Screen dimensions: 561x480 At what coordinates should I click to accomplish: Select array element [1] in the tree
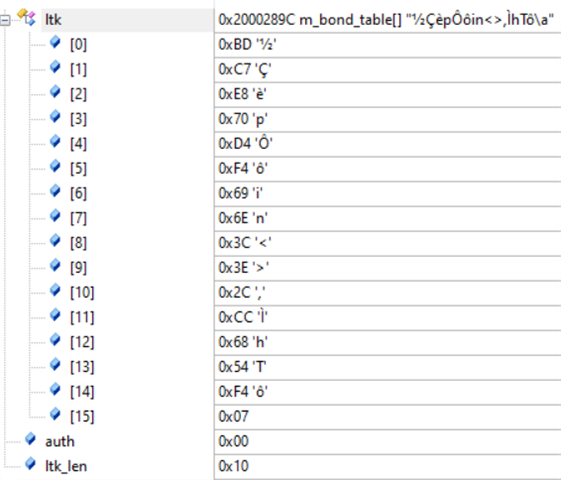pos(78,69)
